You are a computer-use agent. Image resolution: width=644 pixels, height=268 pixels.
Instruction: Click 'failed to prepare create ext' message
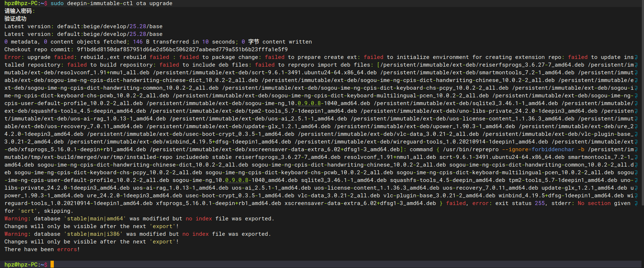pos(311,57)
